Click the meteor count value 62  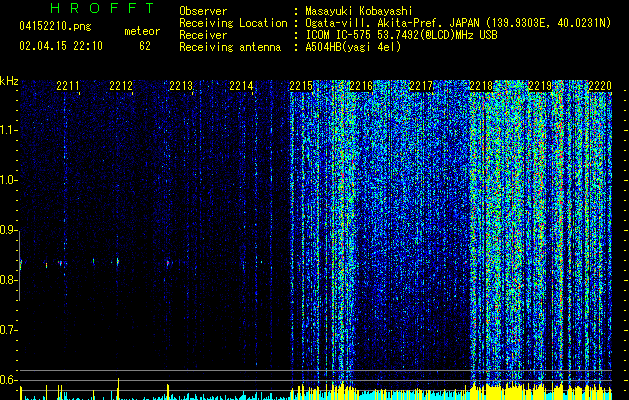click(145, 46)
